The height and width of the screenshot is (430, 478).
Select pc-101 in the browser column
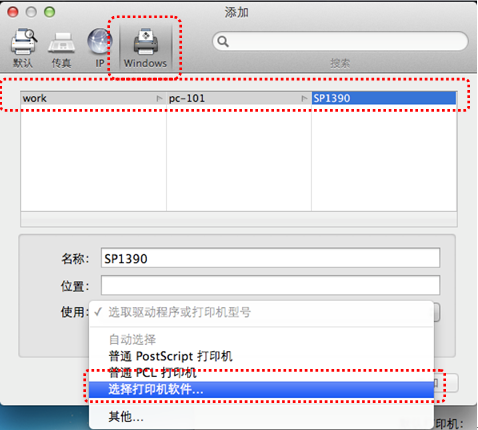pyautogui.click(x=239, y=98)
